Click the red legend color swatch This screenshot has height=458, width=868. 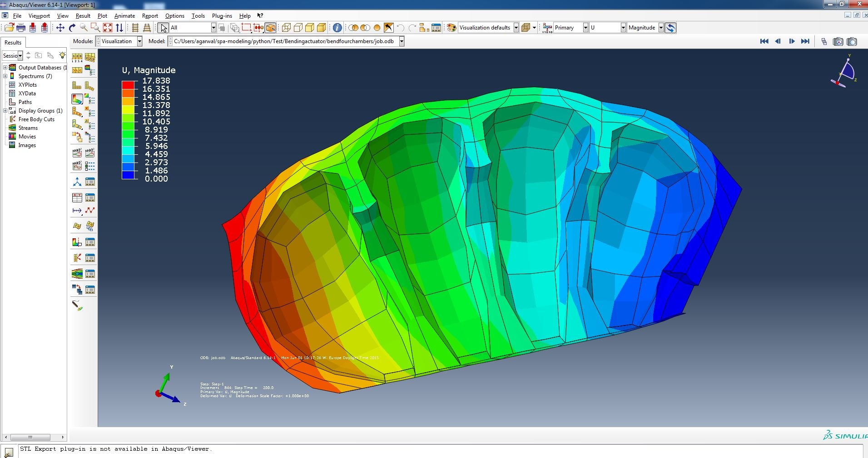click(128, 85)
